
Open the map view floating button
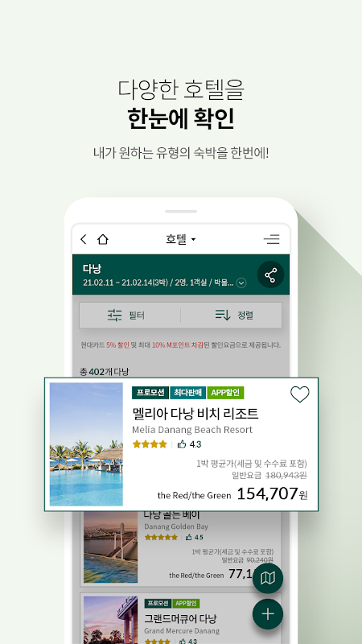click(x=268, y=578)
